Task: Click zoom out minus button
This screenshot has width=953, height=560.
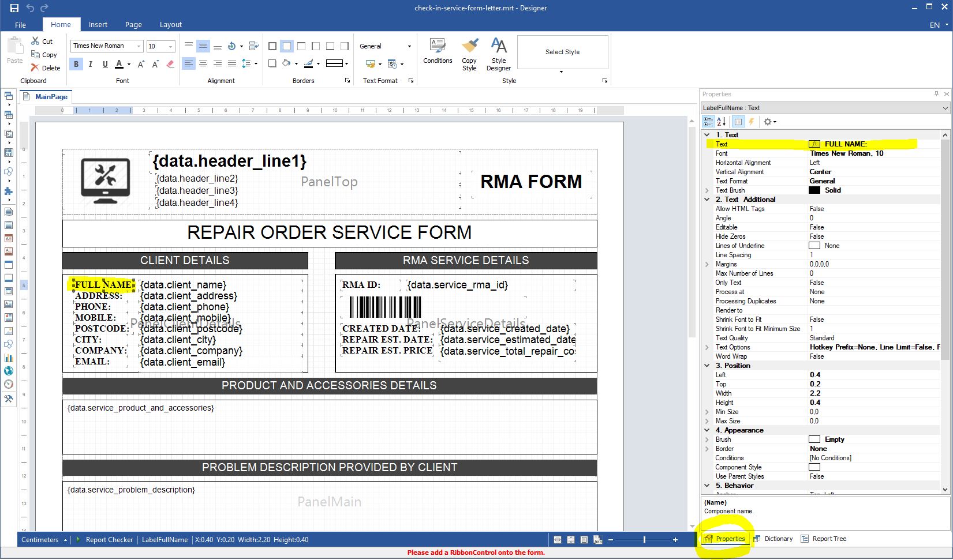Action: coord(611,540)
